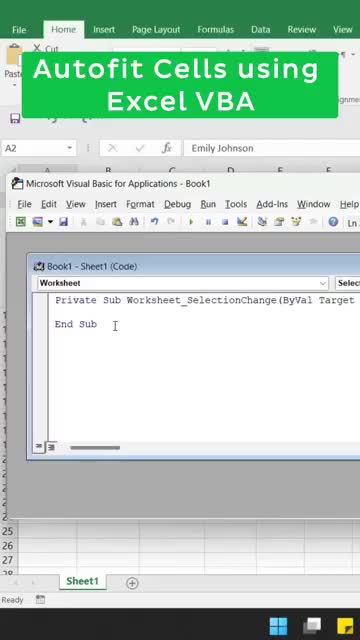This screenshot has height=640, width=360.
Task: Open the Object Browser icon
Action: (x=296, y=222)
